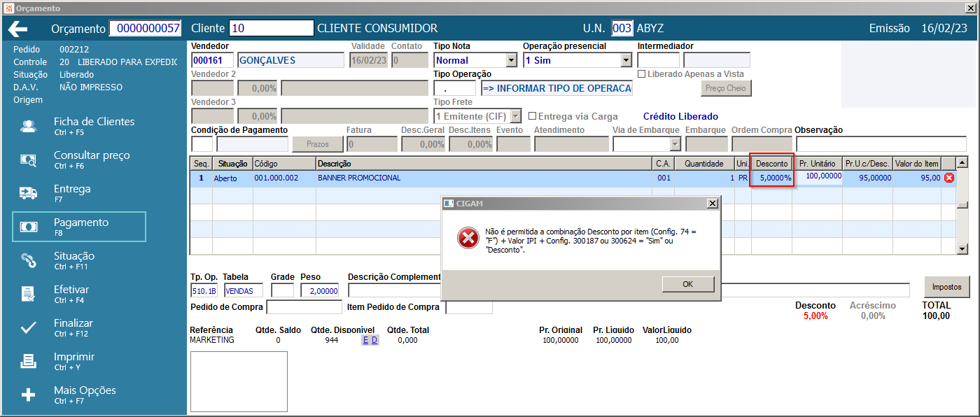This screenshot has height=417, width=980.
Task: Click the Cliente code field
Action: tap(272, 29)
